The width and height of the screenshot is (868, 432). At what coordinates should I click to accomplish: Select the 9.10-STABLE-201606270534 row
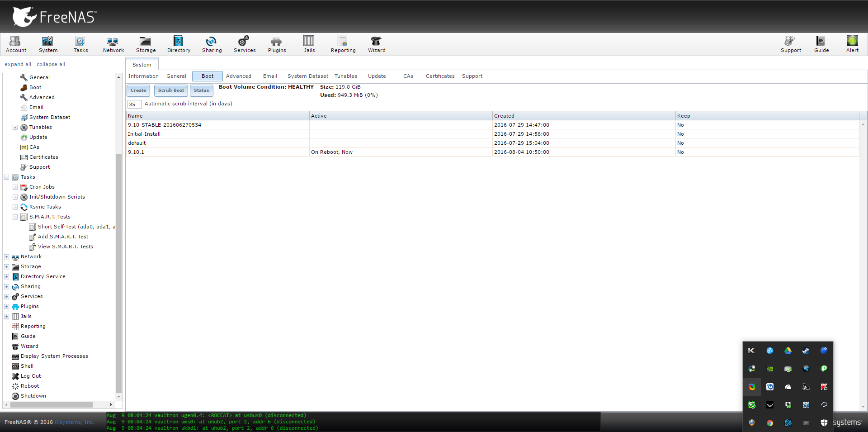click(493, 125)
